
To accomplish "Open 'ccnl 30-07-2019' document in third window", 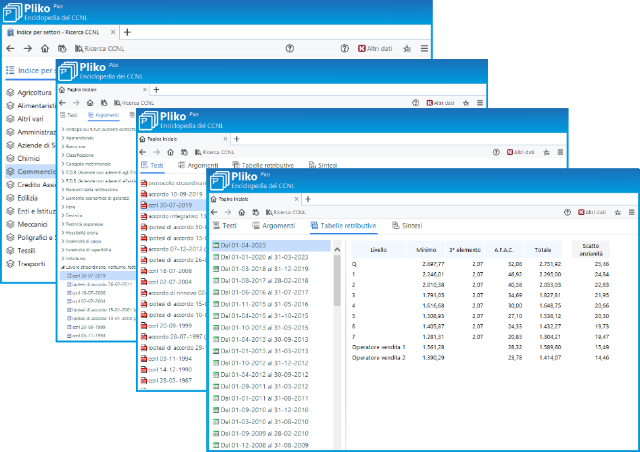I will click(166, 205).
